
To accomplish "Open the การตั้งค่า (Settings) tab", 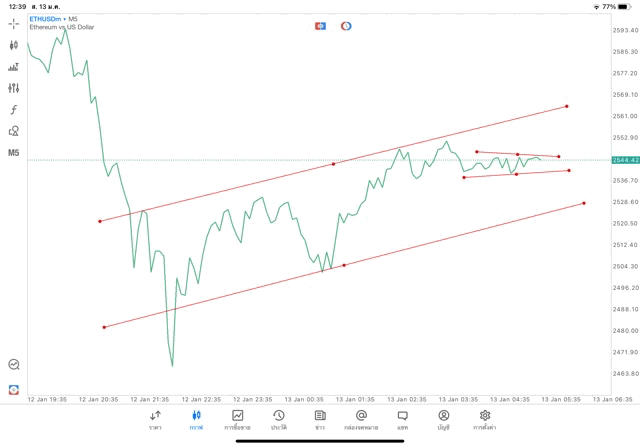I will (485, 419).
